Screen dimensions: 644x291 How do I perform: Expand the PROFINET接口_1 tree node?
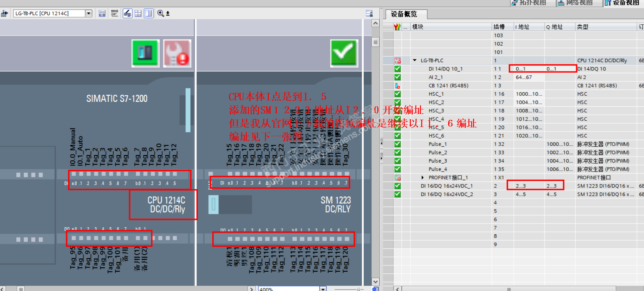[423, 178]
